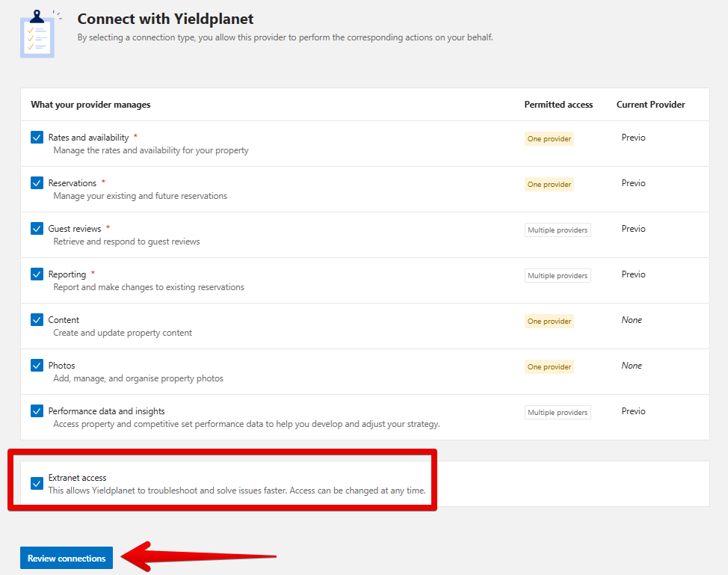The height and width of the screenshot is (575, 728).
Task: Click the clipboard checklist icon
Action: pos(37,34)
